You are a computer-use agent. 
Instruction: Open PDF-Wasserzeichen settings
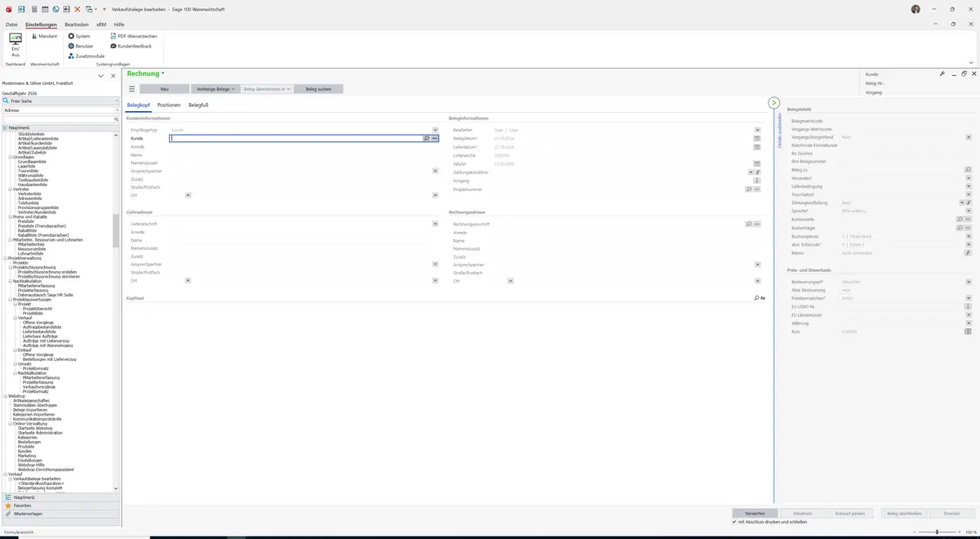[x=133, y=37]
